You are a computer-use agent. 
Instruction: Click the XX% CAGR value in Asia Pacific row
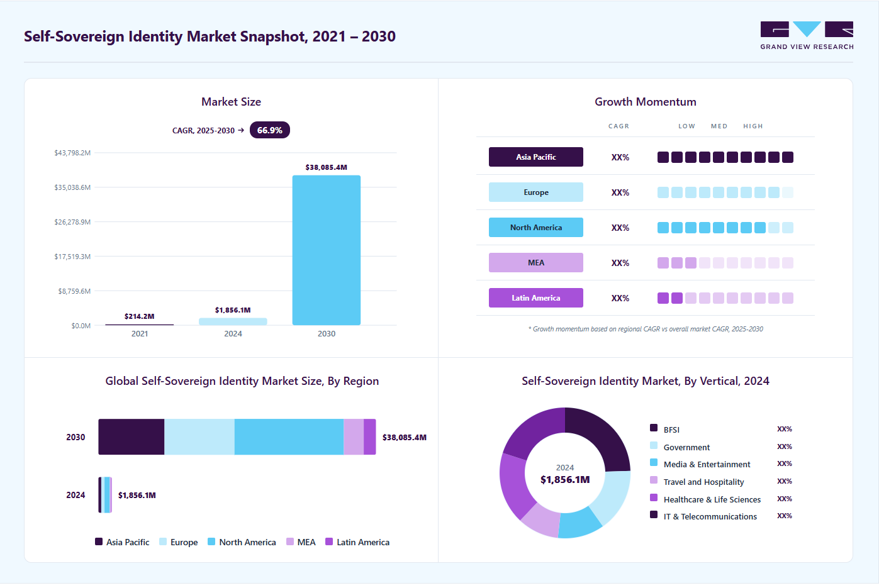click(620, 157)
